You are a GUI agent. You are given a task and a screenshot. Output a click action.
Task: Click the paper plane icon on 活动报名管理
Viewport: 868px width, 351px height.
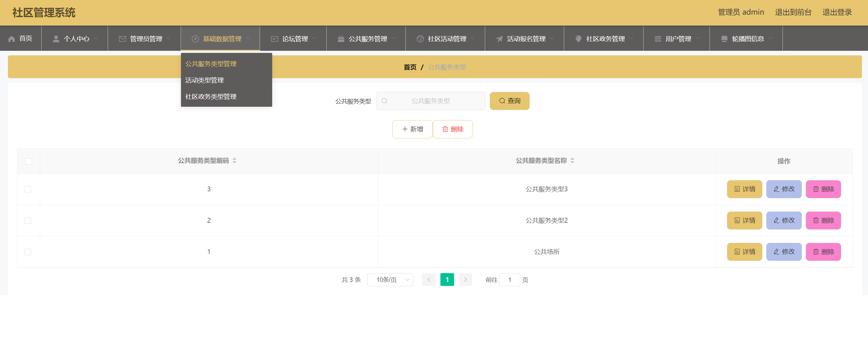tap(499, 38)
